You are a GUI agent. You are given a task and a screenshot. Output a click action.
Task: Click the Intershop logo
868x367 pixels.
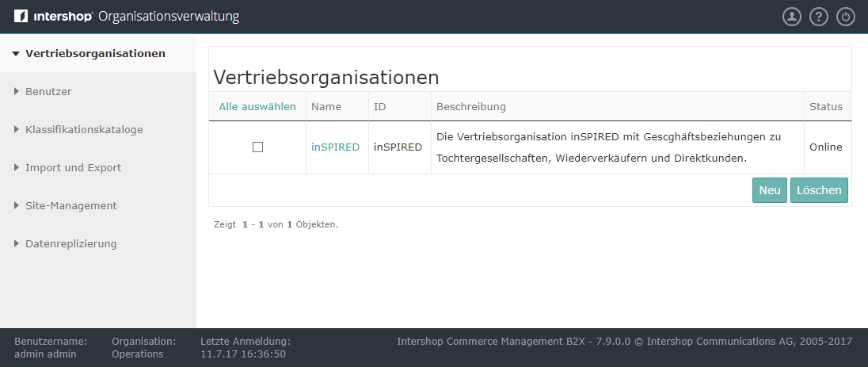click(54, 17)
